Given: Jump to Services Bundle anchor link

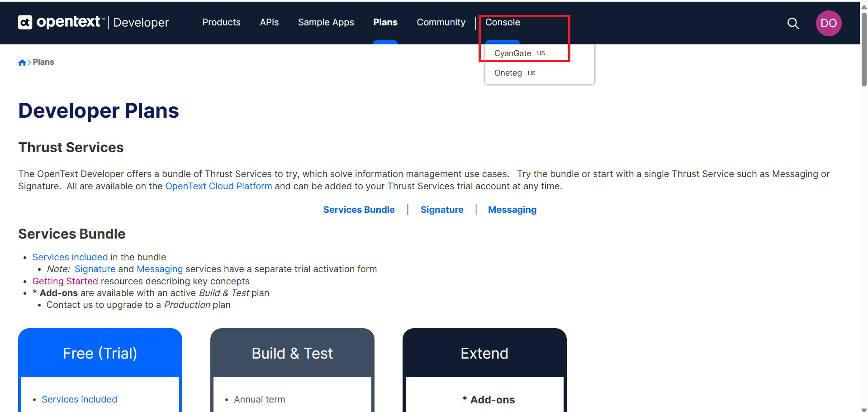Looking at the screenshot, I should pyautogui.click(x=359, y=210).
